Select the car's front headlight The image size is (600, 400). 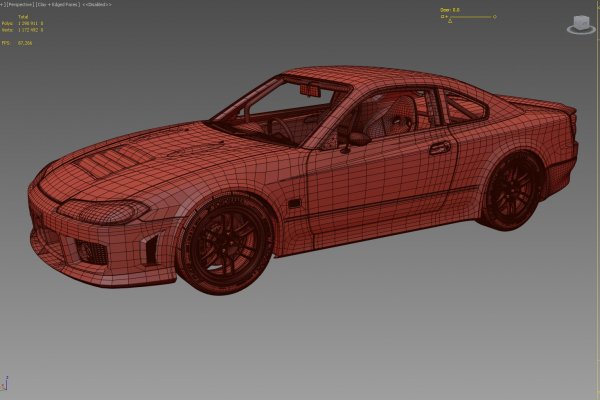(x=98, y=209)
